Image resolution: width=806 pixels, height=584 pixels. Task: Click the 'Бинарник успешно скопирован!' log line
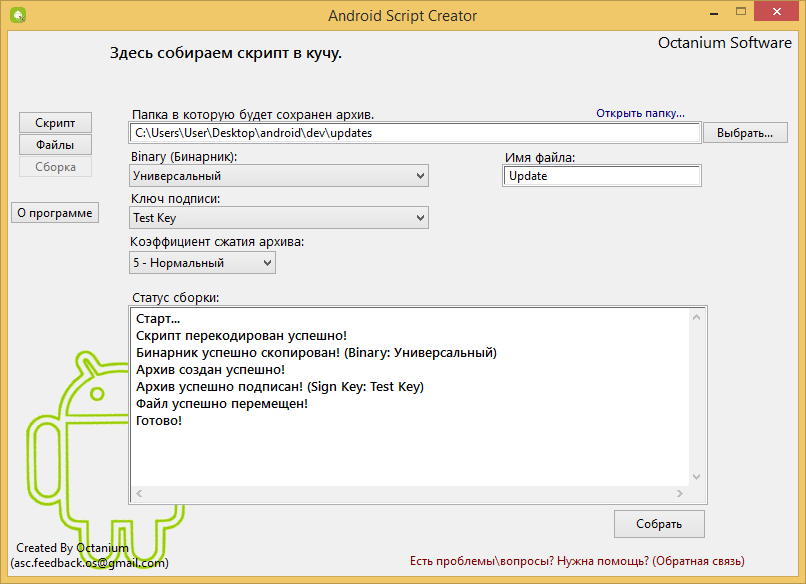pyautogui.click(x=316, y=353)
